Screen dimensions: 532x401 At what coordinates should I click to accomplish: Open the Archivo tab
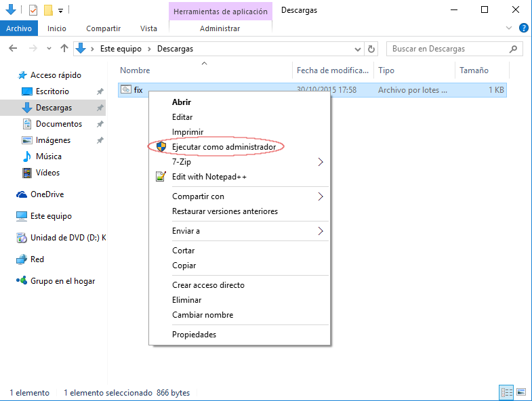(x=20, y=28)
